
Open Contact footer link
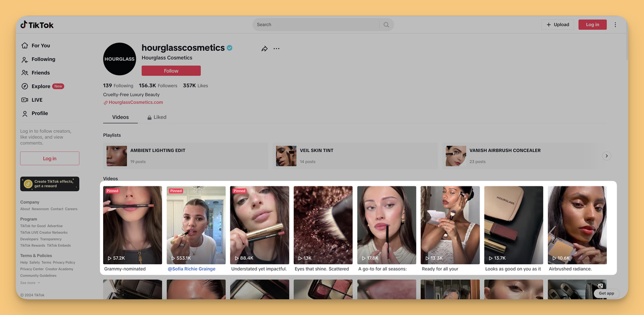click(x=57, y=209)
